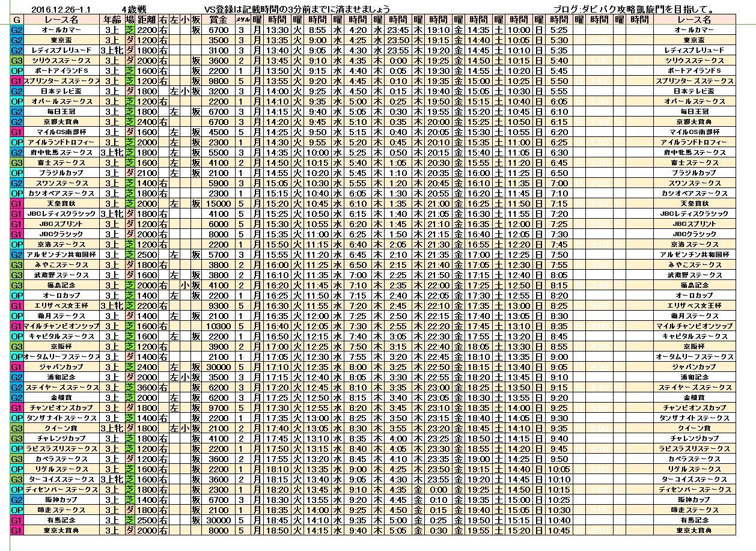756x551 pixels.
Task: Select the Monday time "15:20" for 天皇賞秋
Action: click(278, 203)
